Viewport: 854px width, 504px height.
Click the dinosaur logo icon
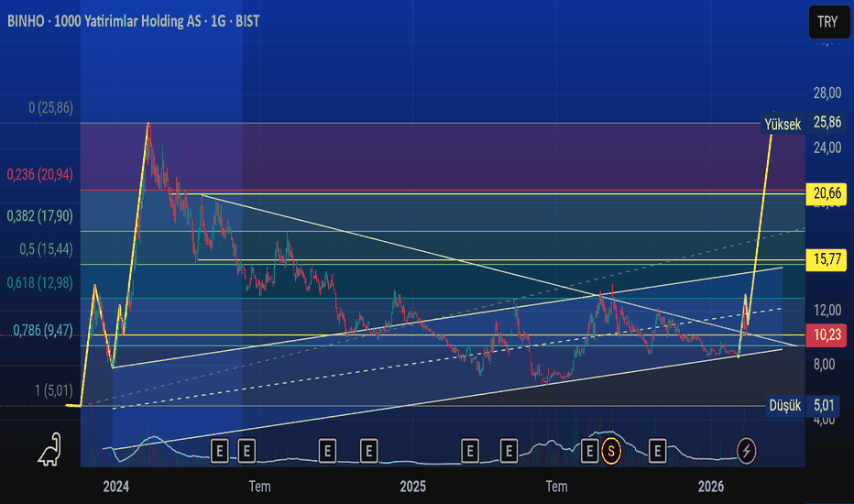[50, 450]
